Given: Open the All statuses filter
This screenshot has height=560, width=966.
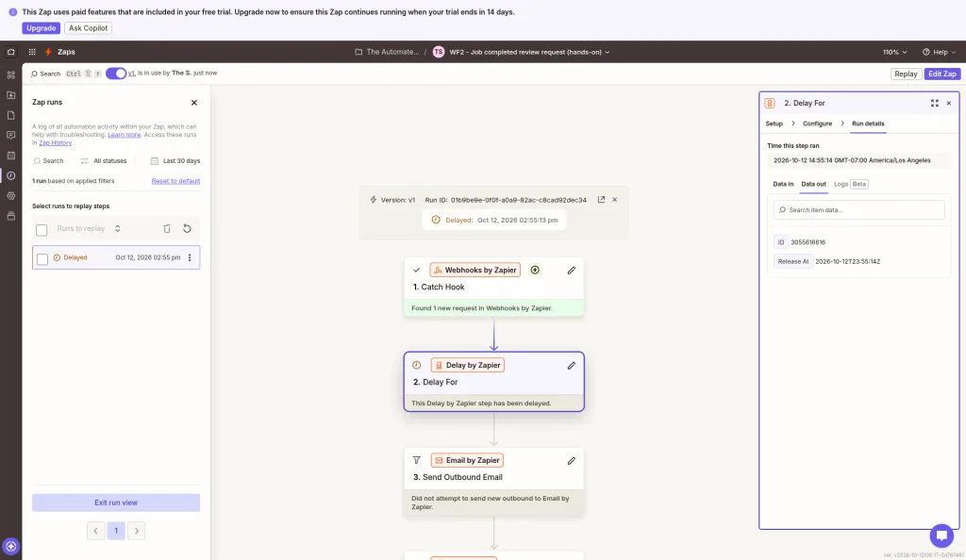Looking at the screenshot, I should [x=104, y=160].
